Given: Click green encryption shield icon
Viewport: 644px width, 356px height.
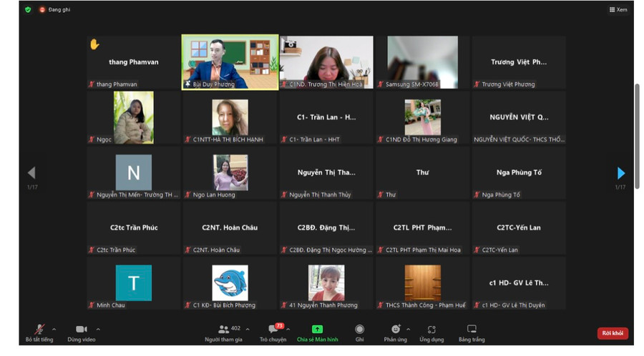Looking at the screenshot, I should 28,10.
